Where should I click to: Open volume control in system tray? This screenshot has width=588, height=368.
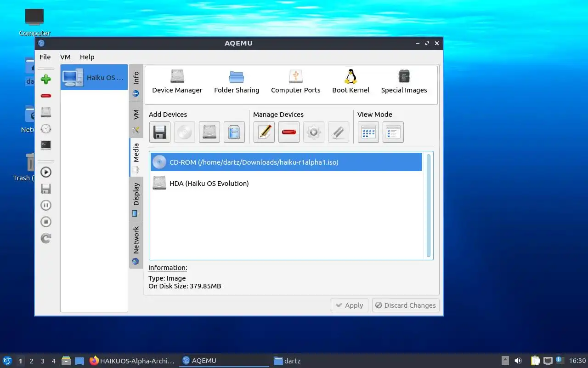tap(518, 361)
